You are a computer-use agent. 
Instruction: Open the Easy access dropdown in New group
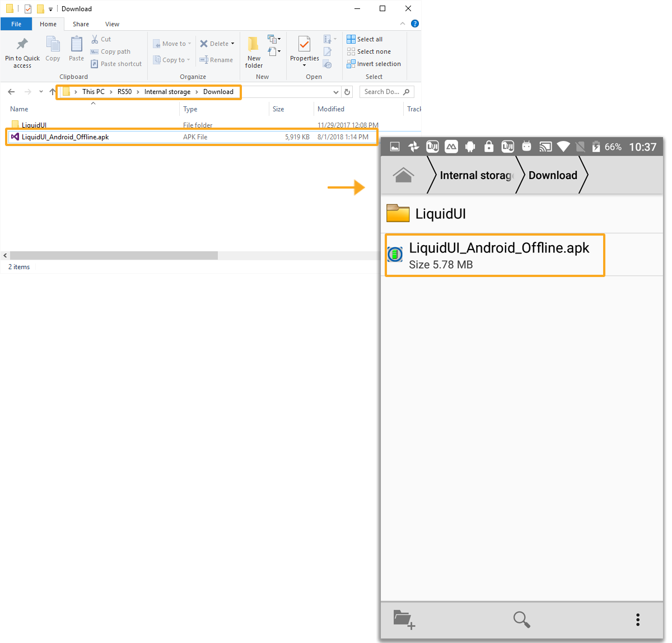pos(274,52)
